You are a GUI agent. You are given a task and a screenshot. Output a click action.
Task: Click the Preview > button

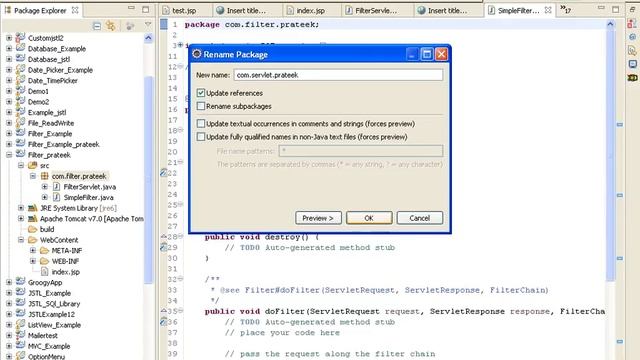[x=318, y=218]
